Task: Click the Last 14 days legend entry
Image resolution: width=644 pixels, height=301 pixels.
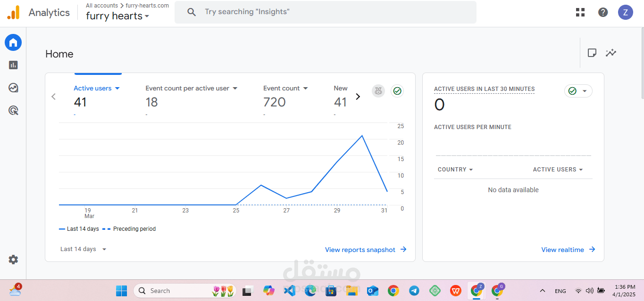Action: tap(79, 229)
